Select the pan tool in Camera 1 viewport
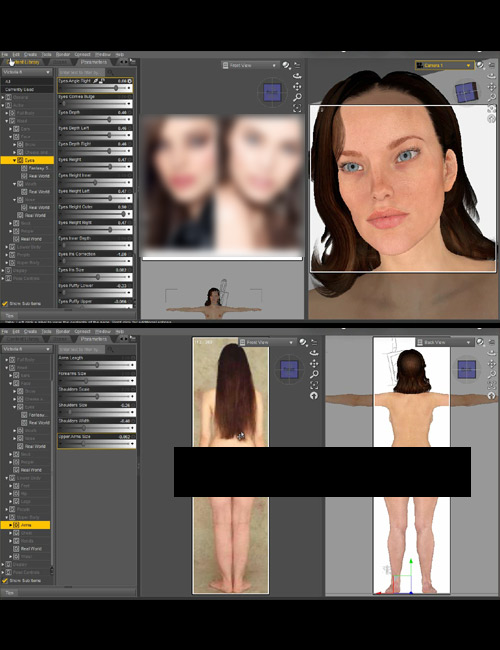Viewport: 500px width, 650px height. coord(491,87)
